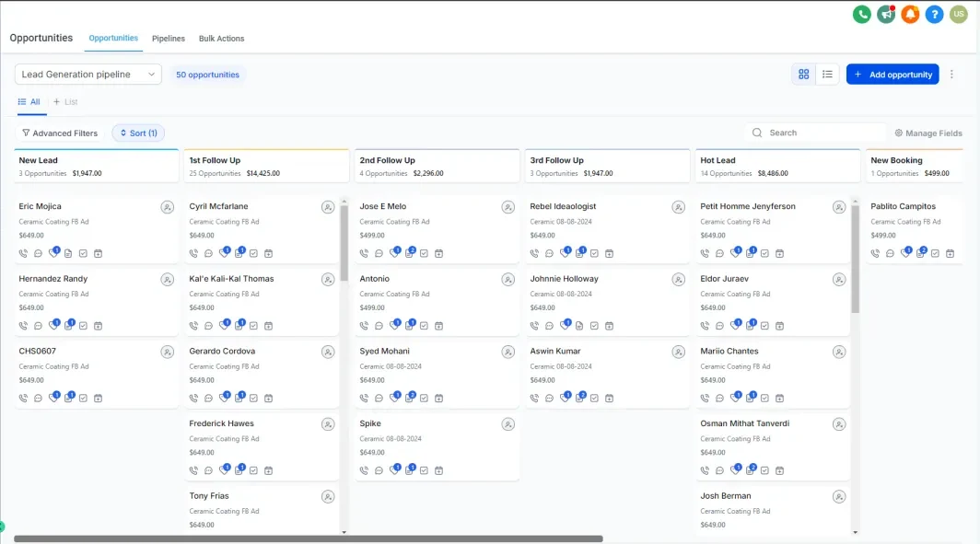This screenshot has height=544, width=980.
Task: Open the megaphone announcements icon
Action: [886, 14]
